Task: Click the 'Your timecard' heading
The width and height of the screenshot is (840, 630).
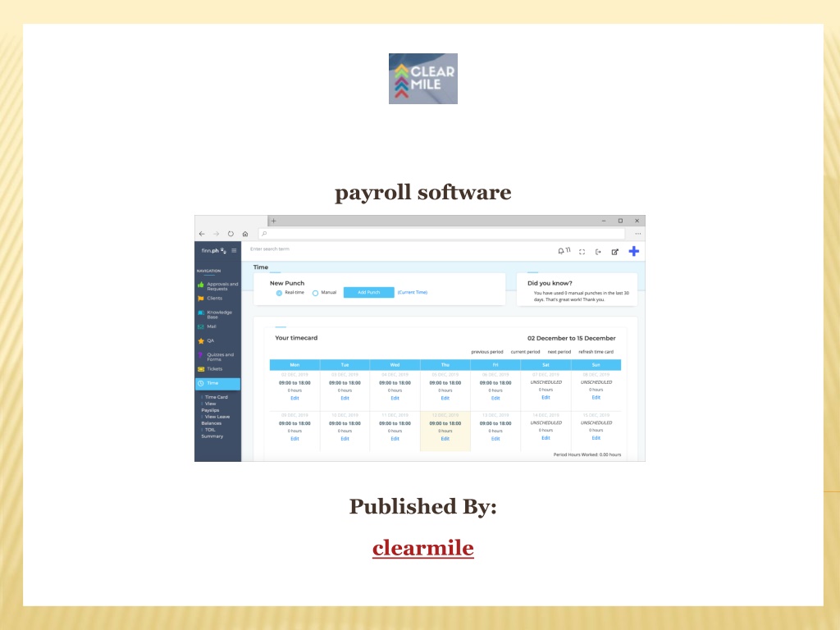Action: (296, 338)
